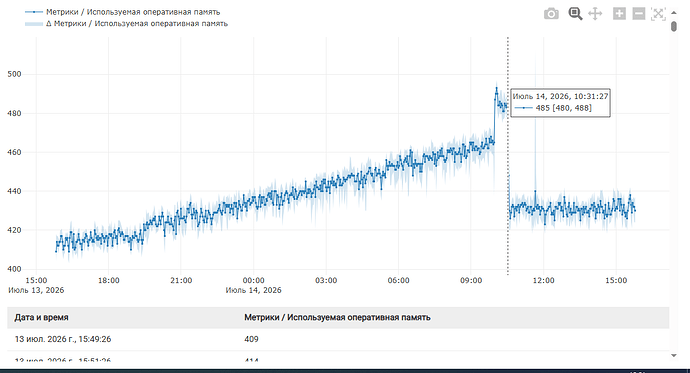The image size is (690, 373).
Task: Click the 'Дата и время' column header
Action: 41,317
